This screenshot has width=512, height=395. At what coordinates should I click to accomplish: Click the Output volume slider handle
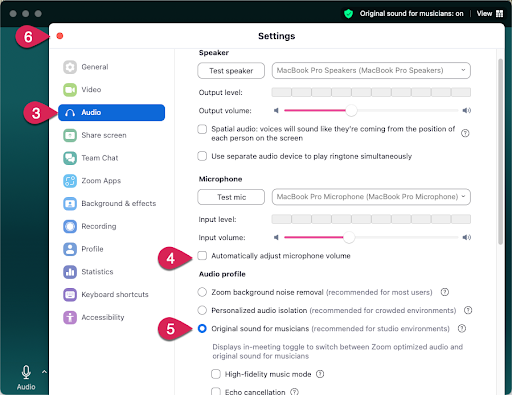coord(351,110)
